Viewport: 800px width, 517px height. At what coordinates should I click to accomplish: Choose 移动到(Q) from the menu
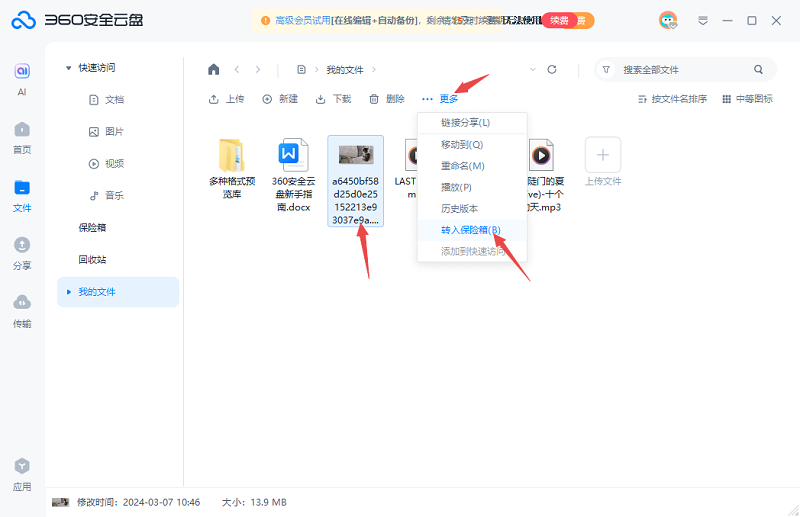(472, 144)
